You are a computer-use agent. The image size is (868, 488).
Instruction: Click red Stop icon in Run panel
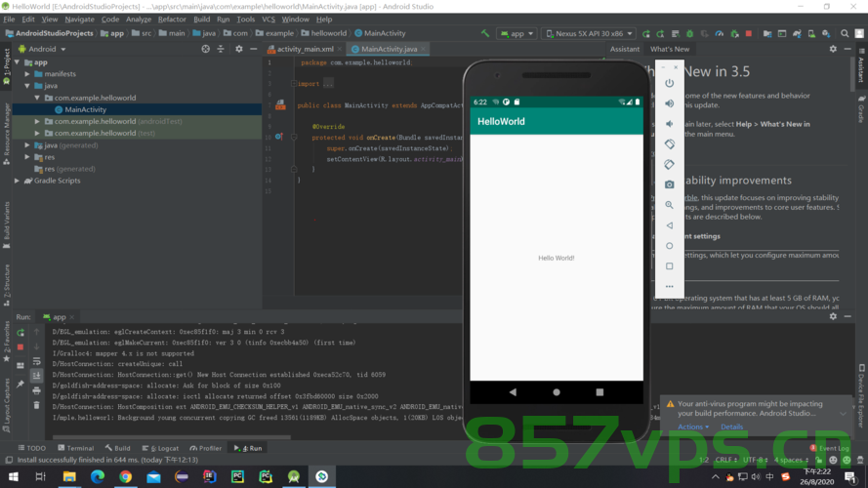tap(21, 347)
